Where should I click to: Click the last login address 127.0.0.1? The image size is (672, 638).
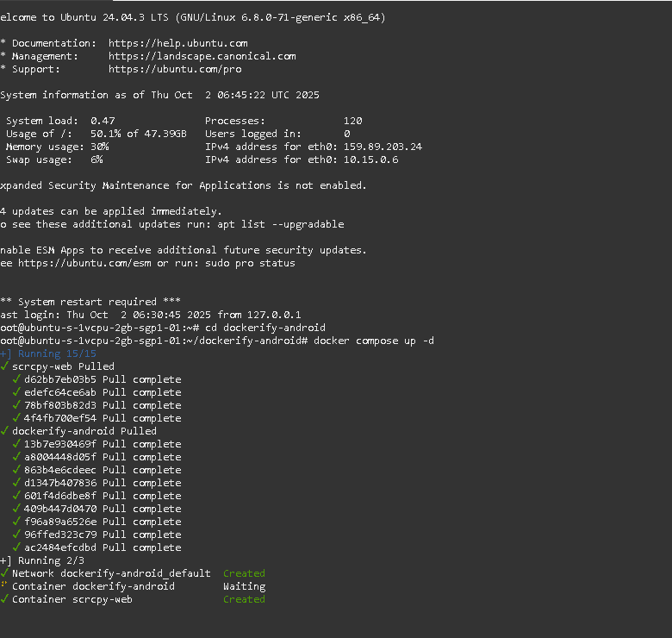coord(274,315)
